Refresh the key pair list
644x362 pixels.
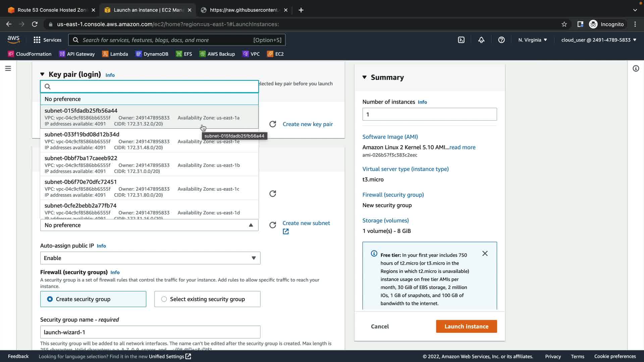coord(273,124)
